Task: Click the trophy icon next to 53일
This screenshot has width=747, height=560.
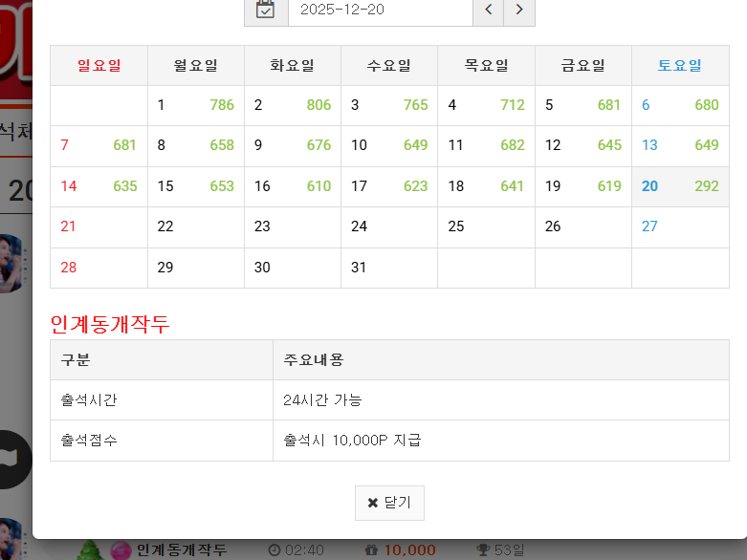Action: click(483, 549)
